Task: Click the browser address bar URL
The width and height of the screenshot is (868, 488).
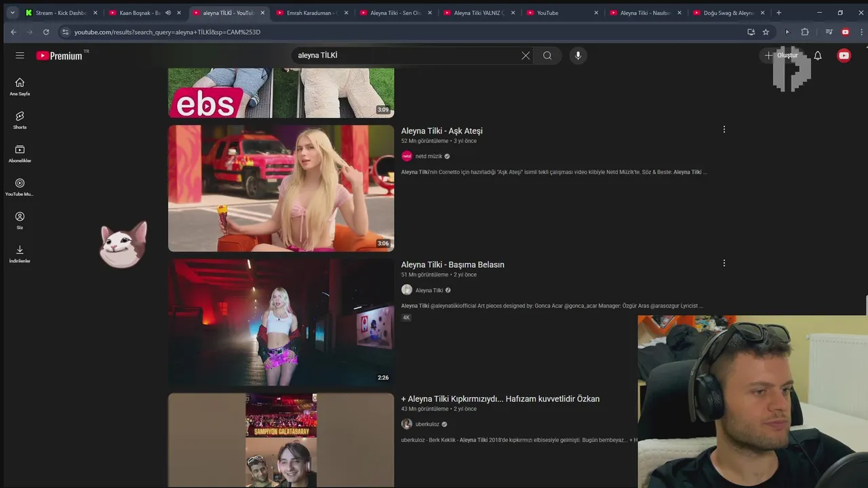Action: pyautogui.click(x=167, y=32)
